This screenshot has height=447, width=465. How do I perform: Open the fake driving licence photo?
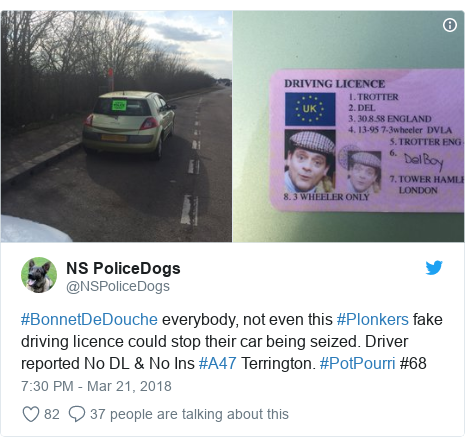348,126
